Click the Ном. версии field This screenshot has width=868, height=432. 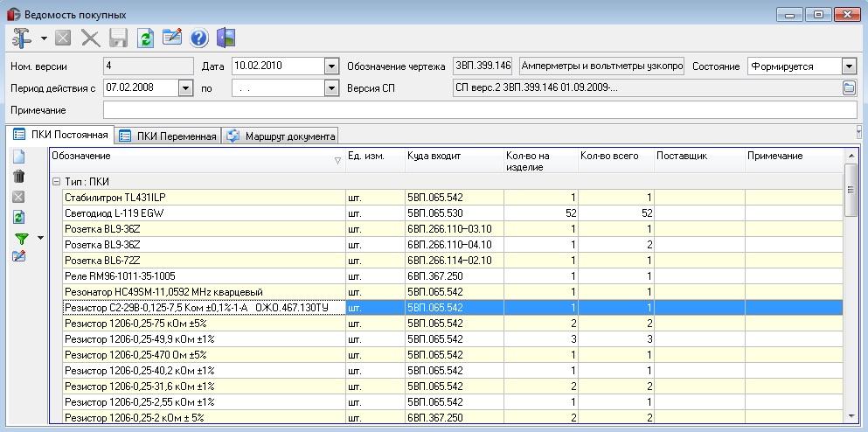click(149, 66)
